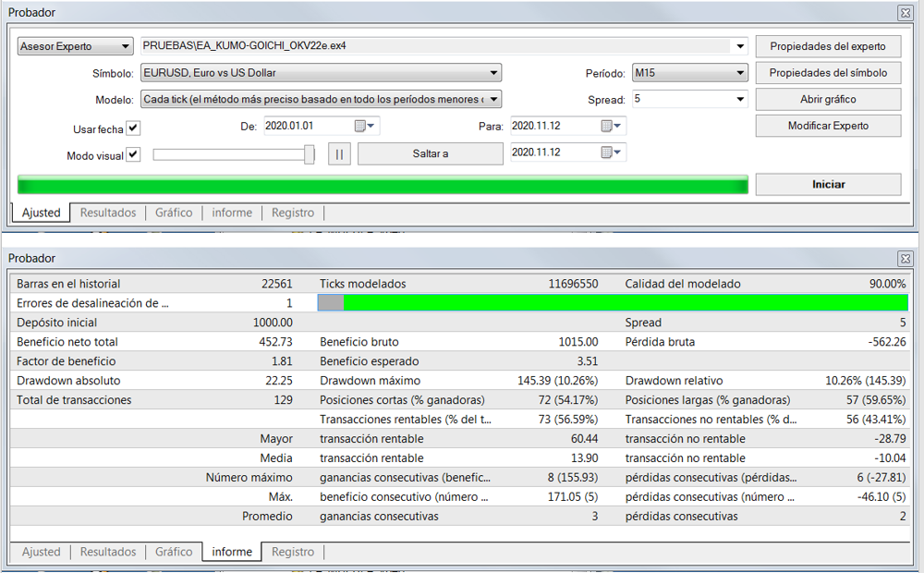Open the Resultados tab in lower panel

(x=108, y=552)
